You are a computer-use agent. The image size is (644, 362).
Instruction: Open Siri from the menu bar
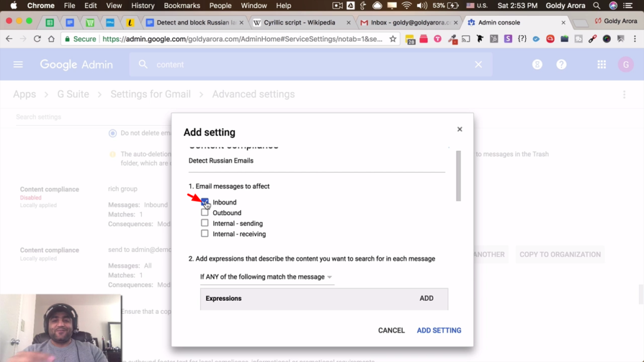click(613, 6)
